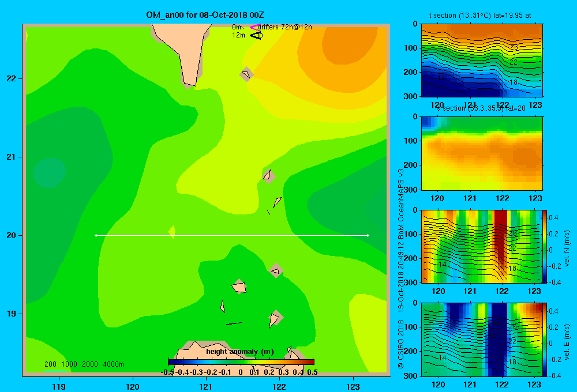The image size is (577, 392).
Task: Click the vel. N velocity color bar
Action: click(x=545, y=246)
